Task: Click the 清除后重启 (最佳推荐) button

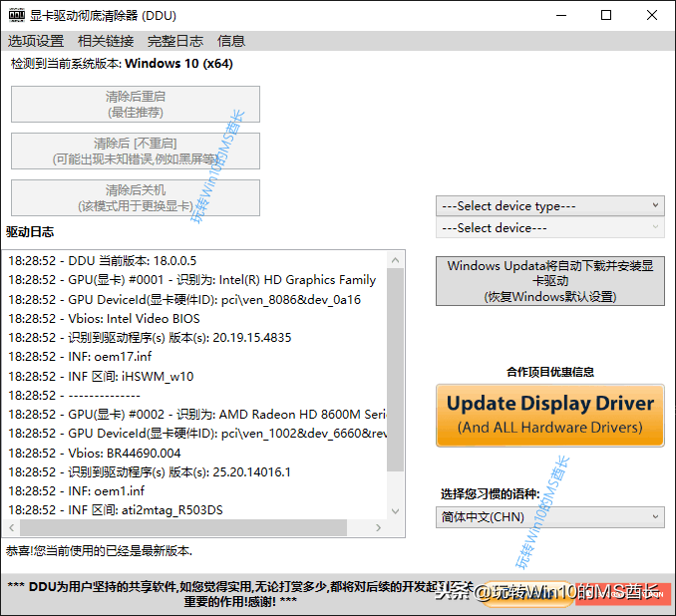Action: click(136, 104)
